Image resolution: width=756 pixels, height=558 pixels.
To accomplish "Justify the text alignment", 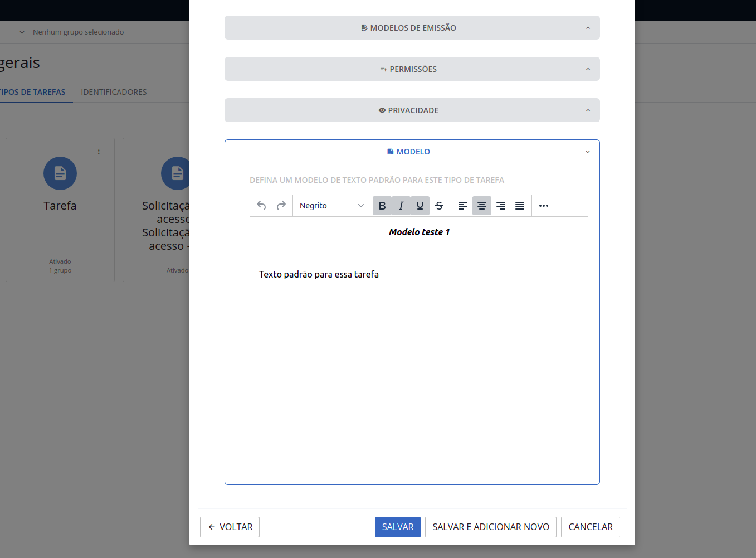I will click(x=520, y=206).
